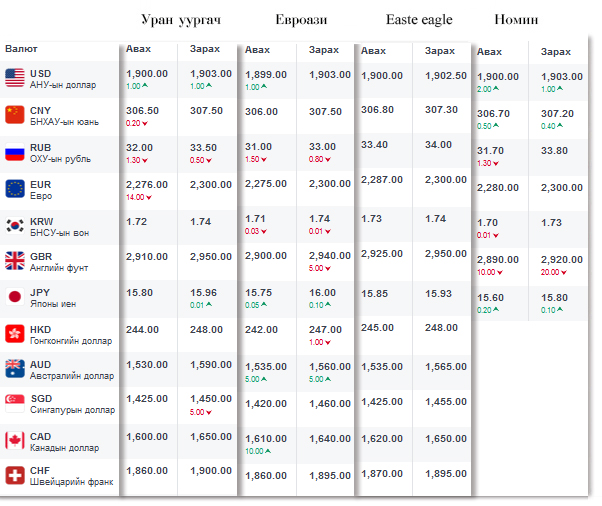
Task: Click the USD United States flag icon
Action: click(x=15, y=78)
